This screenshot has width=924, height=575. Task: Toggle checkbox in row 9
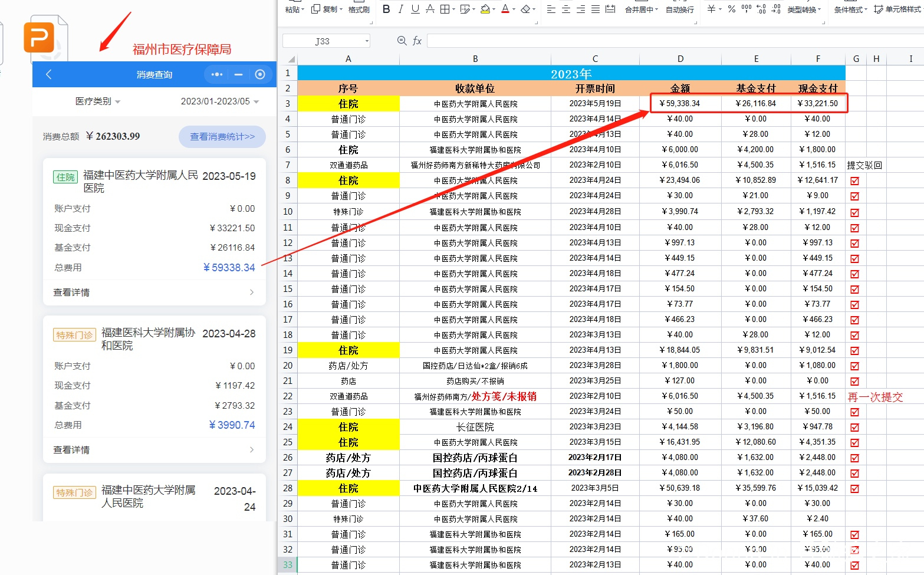[855, 196]
